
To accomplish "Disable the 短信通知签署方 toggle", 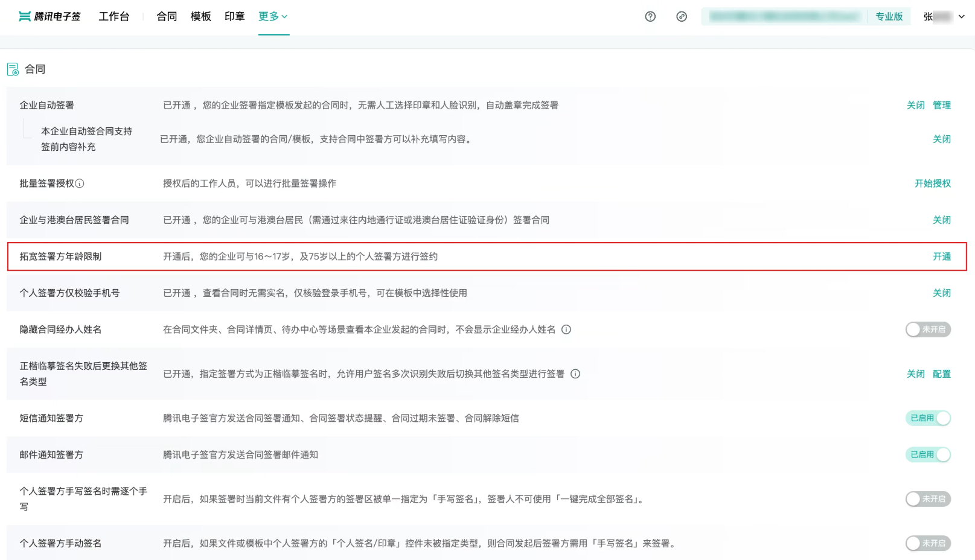I will tap(928, 418).
